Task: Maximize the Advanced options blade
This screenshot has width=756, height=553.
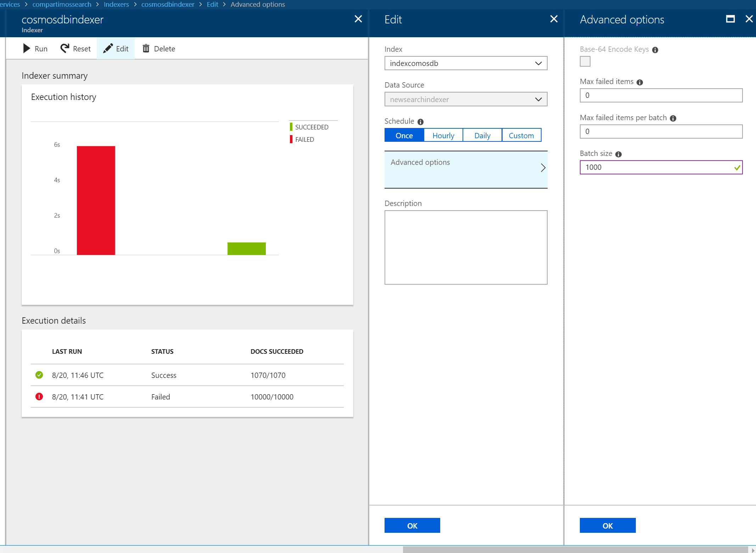Action: pyautogui.click(x=730, y=19)
